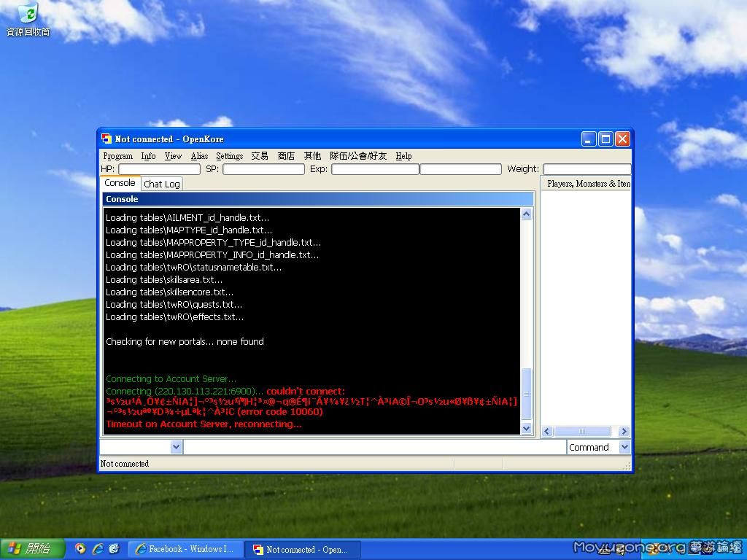Switch to the Chat Log tab
This screenshot has height=560, width=747.
(x=161, y=184)
